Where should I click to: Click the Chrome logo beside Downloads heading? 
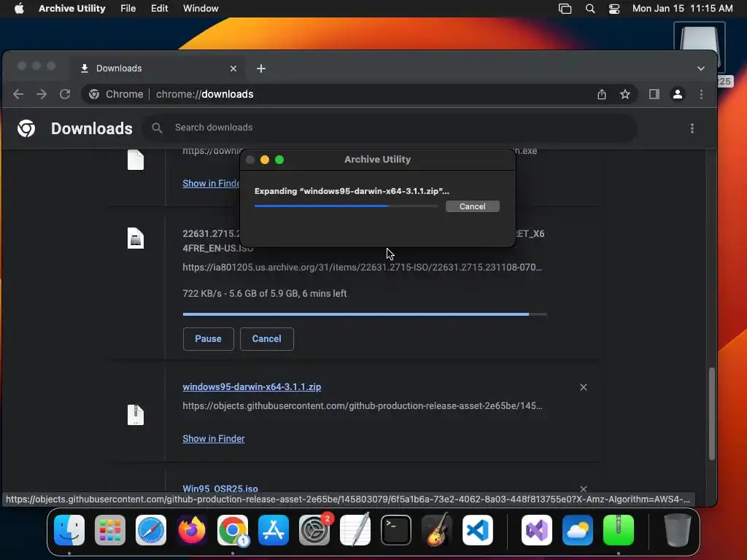tap(26, 128)
